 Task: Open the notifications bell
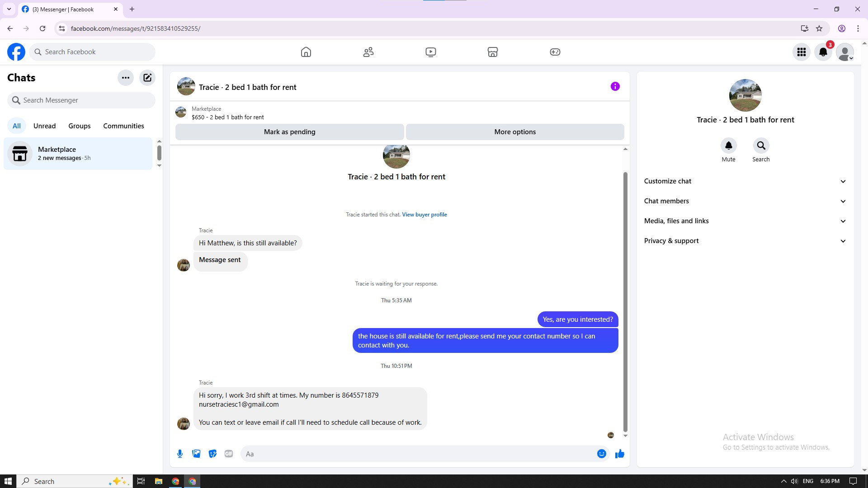tap(823, 52)
